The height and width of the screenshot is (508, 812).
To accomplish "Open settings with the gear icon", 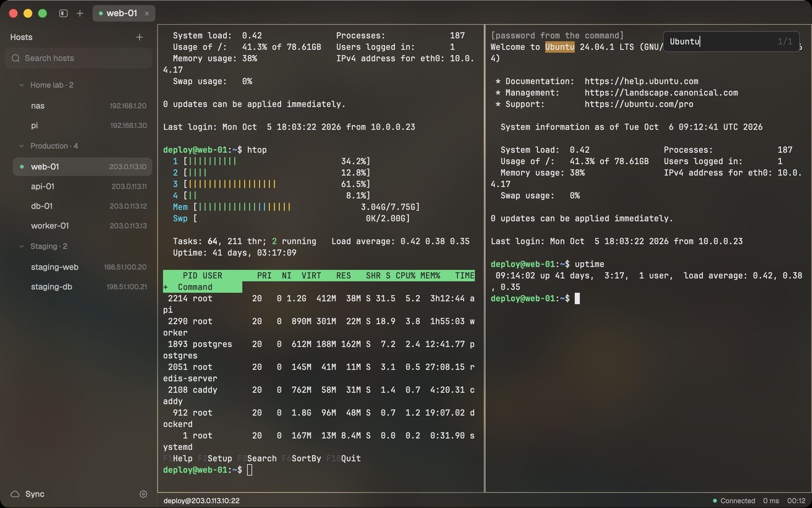I will [x=143, y=494].
